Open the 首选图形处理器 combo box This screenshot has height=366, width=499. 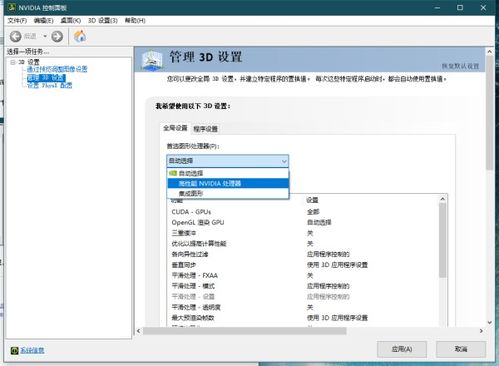click(x=228, y=161)
